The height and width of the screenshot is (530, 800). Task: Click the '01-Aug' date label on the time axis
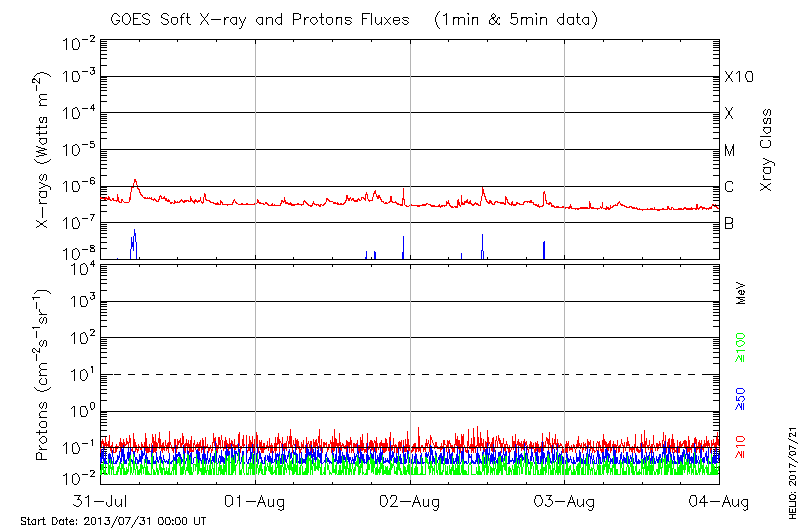coord(256,499)
